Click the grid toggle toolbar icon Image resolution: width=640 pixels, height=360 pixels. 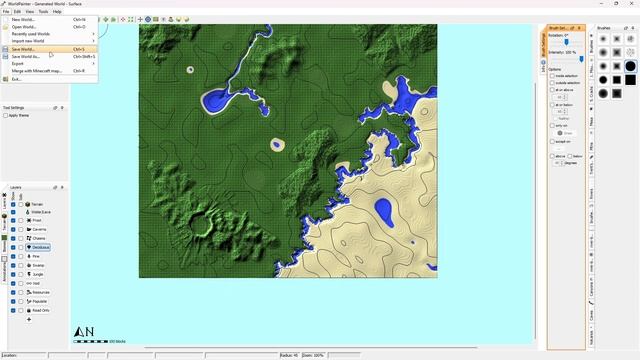156,19
